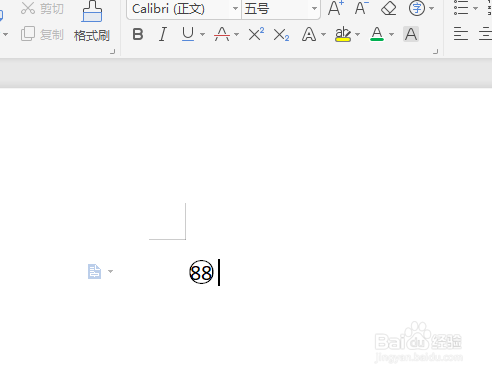This screenshot has height=375, width=492.
Task: Apply green font color
Action: (x=377, y=34)
